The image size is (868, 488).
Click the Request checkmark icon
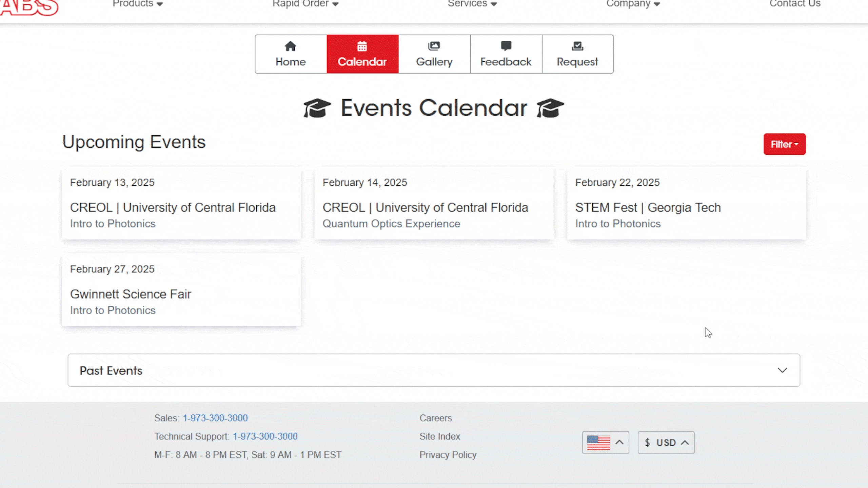577,46
